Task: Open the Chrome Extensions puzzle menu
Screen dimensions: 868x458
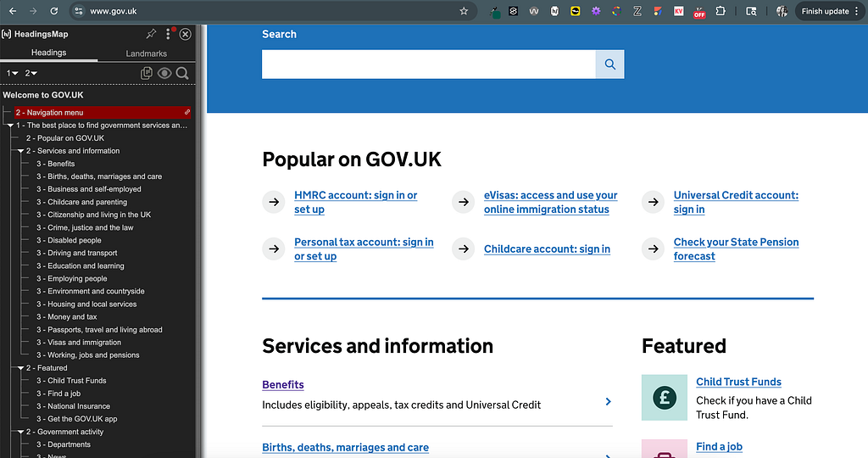Action: (721, 11)
